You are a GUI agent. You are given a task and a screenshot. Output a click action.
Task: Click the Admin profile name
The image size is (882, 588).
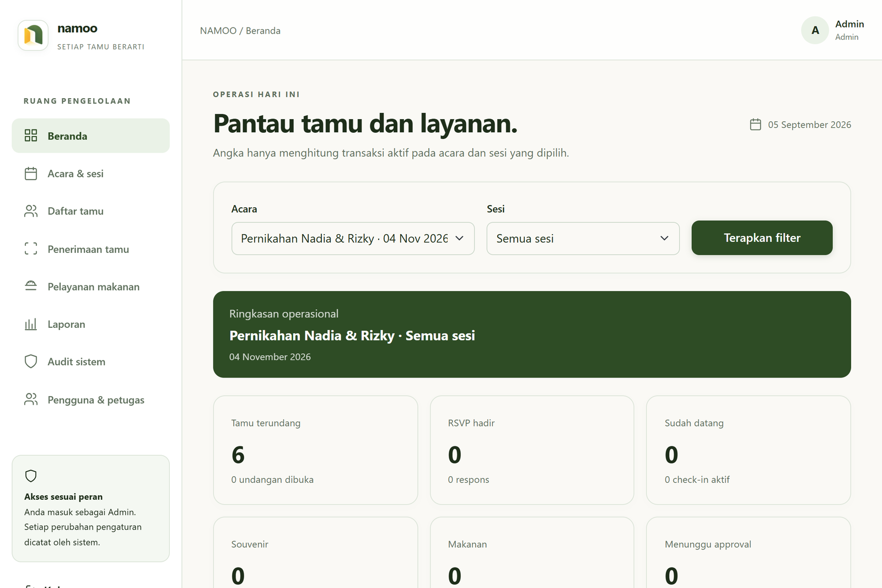pyautogui.click(x=849, y=24)
